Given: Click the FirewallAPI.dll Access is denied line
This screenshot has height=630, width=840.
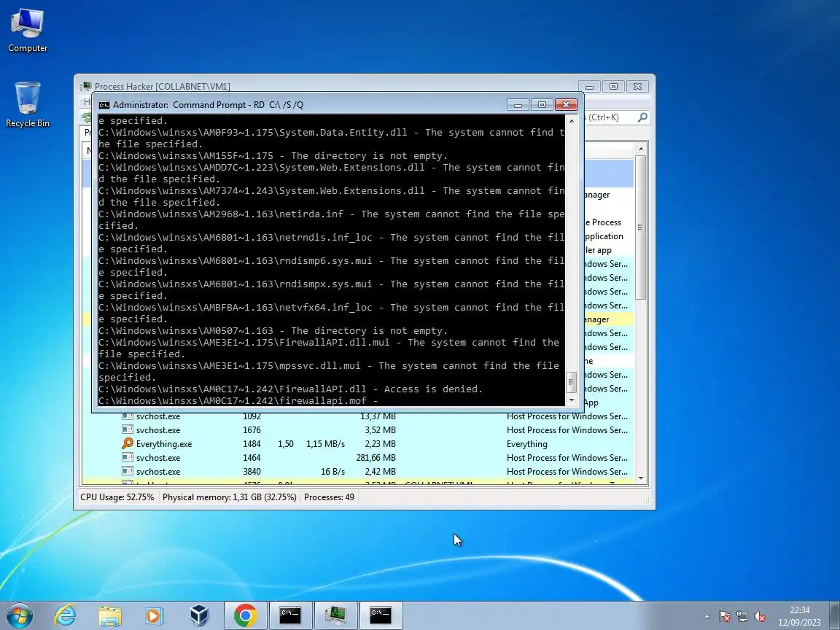Looking at the screenshot, I should 290,389.
